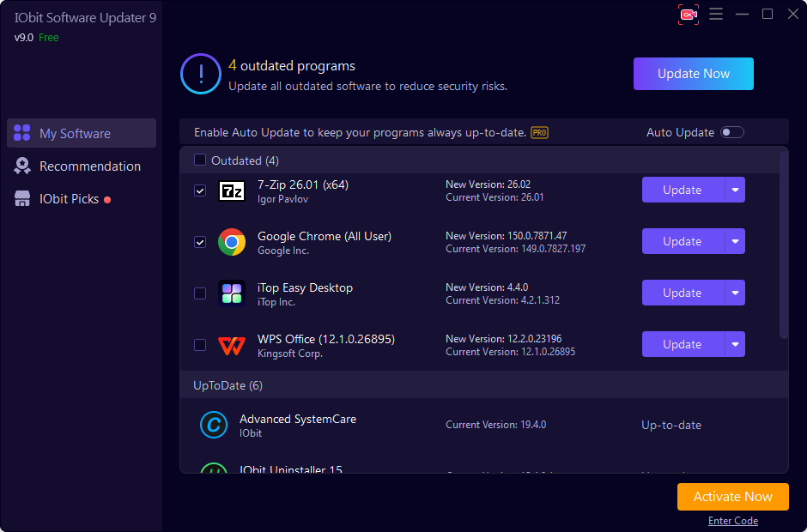The height and width of the screenshot is (532, 807).
Task: Click the software list vertical scrollbar
Action: click(784, 246)
